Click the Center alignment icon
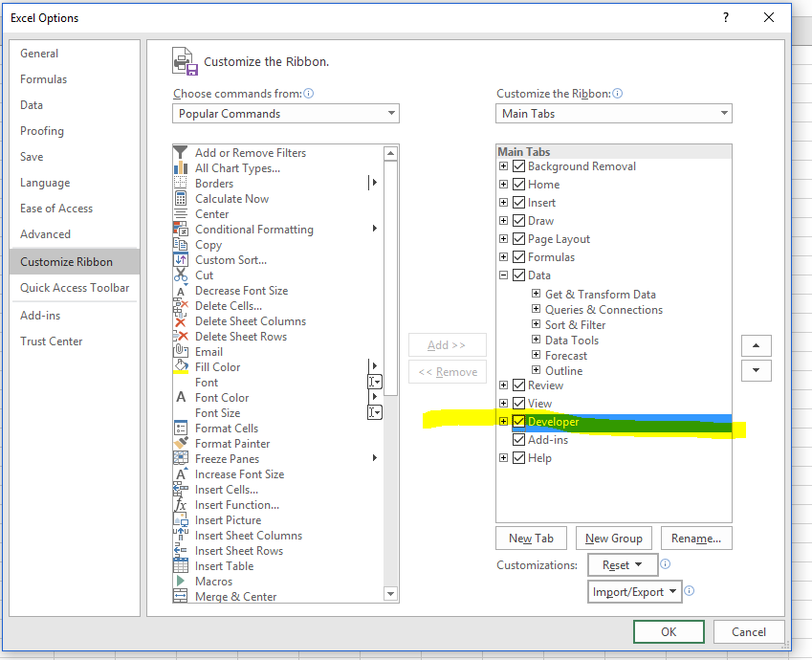Image resolution: width=812 pixels, height=660 pixels. pyautogui.click(x=180, y=214)
